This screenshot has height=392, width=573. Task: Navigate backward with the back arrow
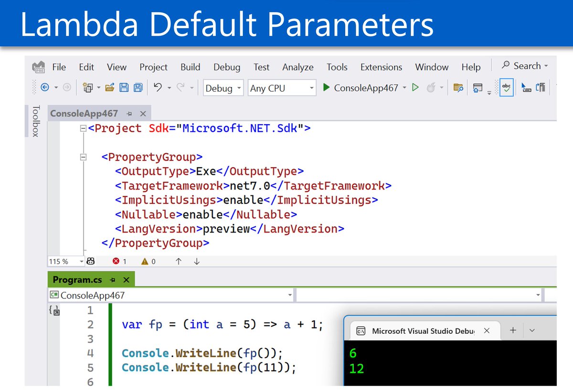coord(45,87)
